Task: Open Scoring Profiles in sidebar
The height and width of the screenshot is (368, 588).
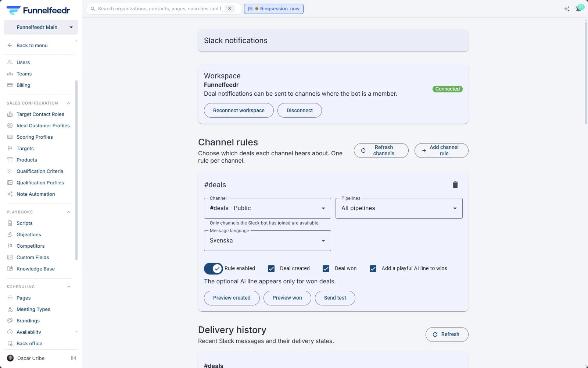Action: pos(35,137)
